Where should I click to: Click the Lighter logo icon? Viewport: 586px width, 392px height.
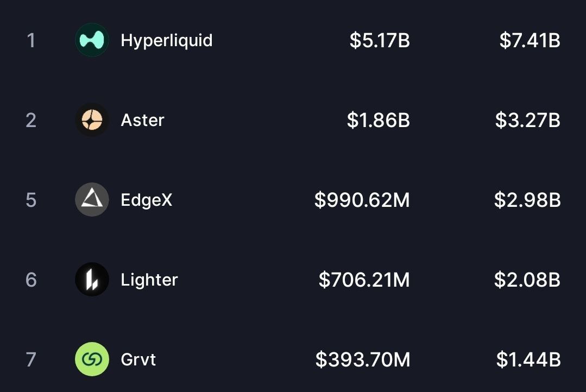pyautogui.click(x=92, y=280)
